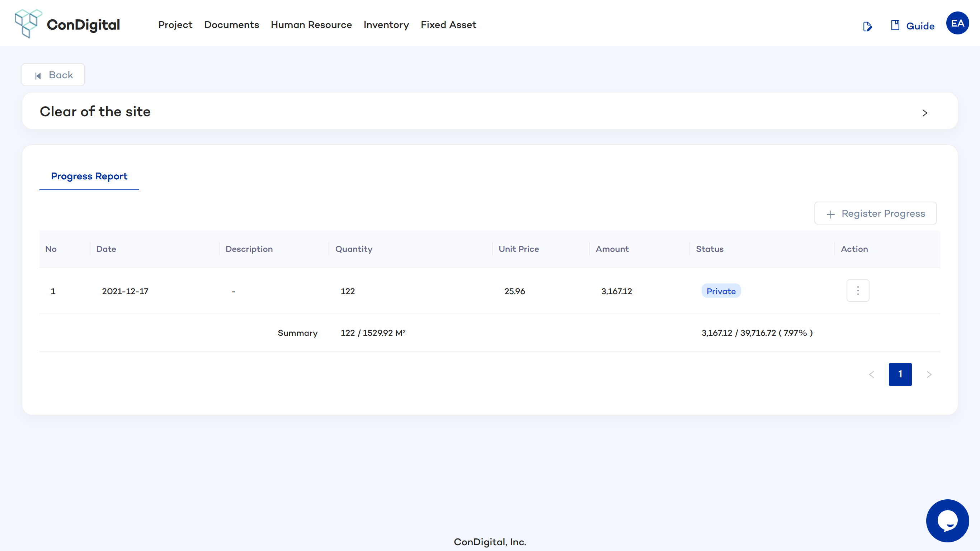Click Register Progress button
Image resolution: width=980 pixels, height=551 pixels.
pyautogui.click(x=875, y=213)
